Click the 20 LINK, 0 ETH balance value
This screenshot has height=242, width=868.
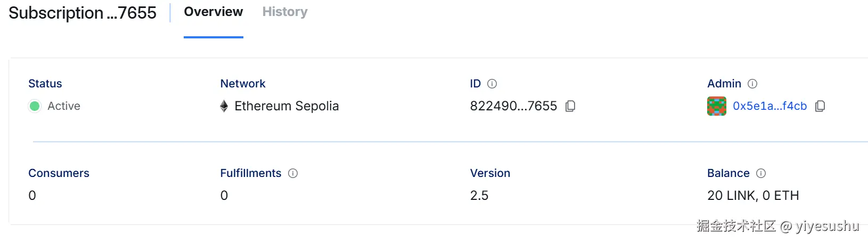[753, 196]
